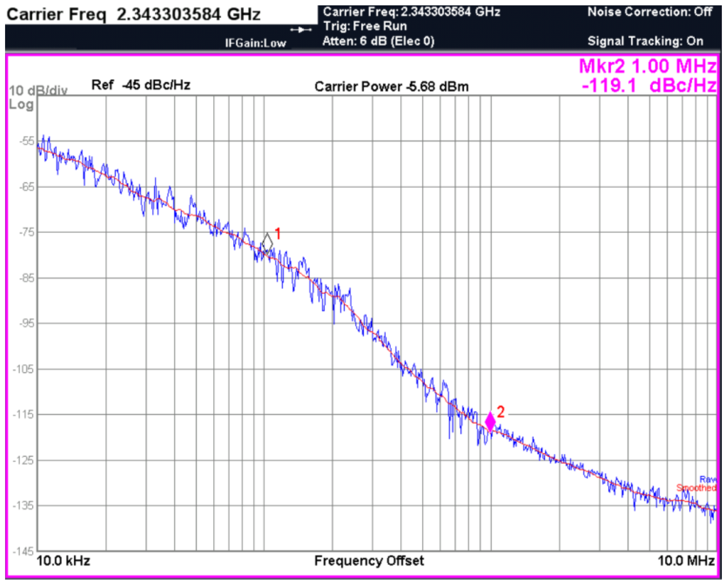Select the Smoothed trace legend label
This screenshot has width=728, height=586.
[x=696, y=488]
